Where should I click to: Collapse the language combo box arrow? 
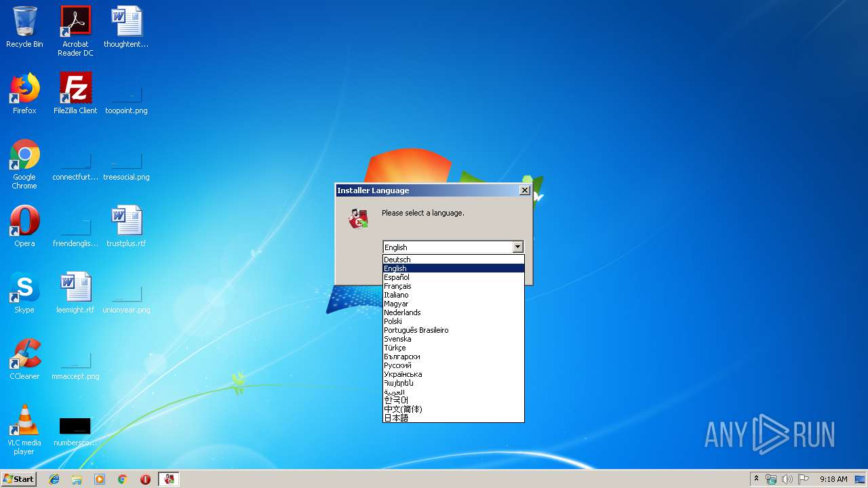pyautogui.click(x=517, y=247)
